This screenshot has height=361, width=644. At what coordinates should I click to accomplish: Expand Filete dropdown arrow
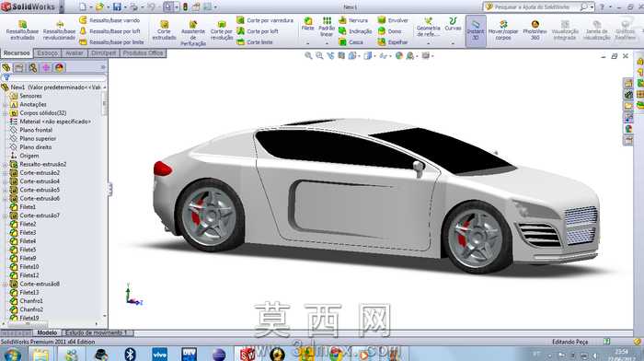pos(307,43)
